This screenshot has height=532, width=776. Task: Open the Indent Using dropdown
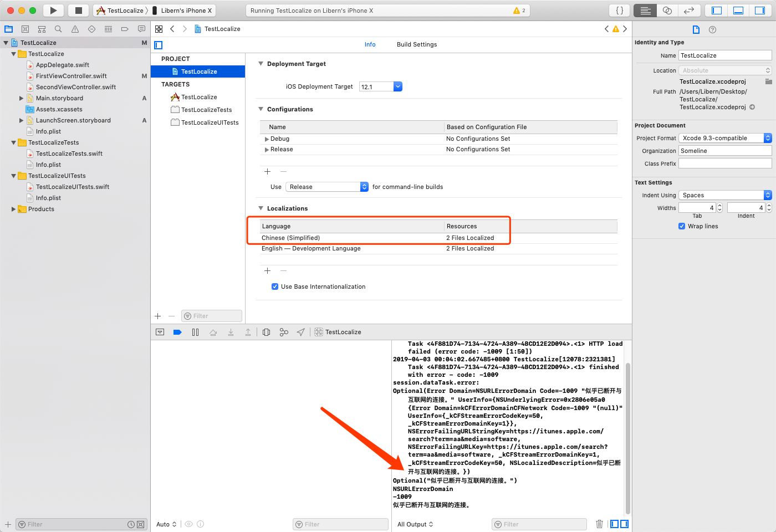pos(725,195)
